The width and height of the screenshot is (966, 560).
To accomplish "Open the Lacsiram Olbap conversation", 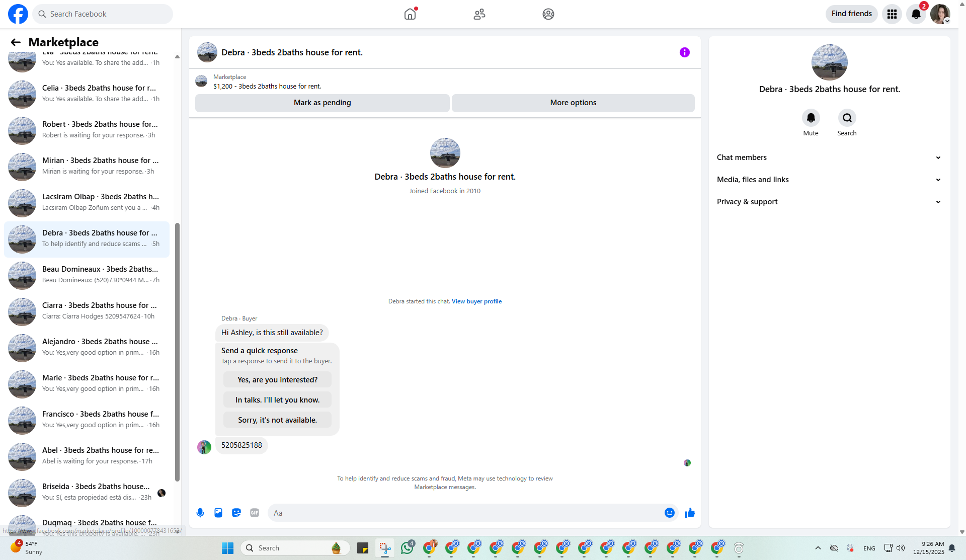I will tap(87, 203).
